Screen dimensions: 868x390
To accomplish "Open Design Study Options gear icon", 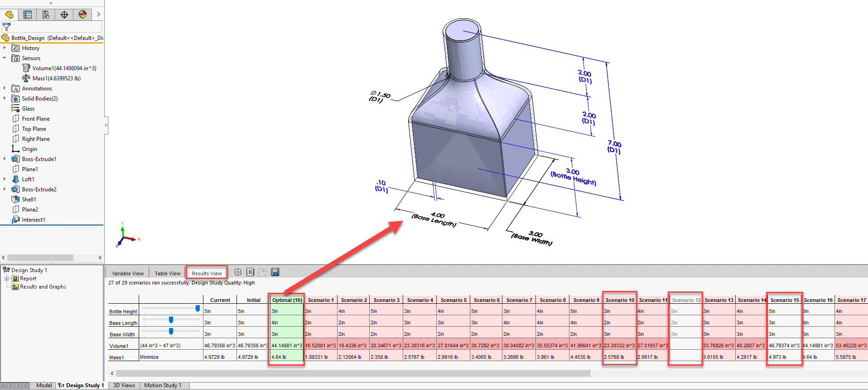I will point(238,272).
